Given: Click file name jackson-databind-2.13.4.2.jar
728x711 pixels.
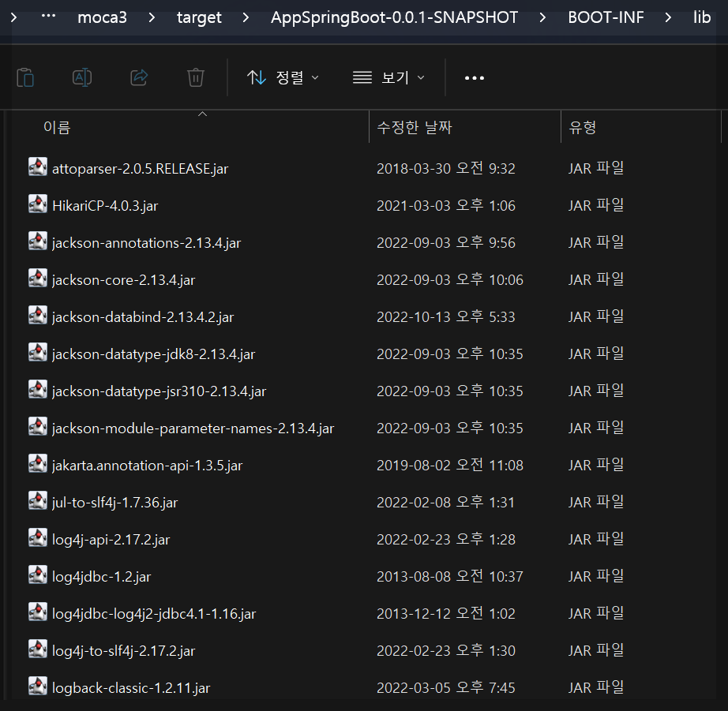Looking at the screenshot, I should pos(143,317).
